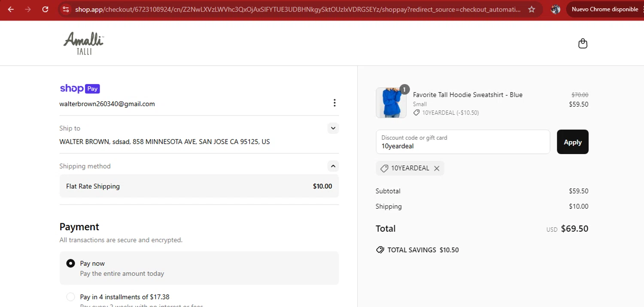Collapse the Shipping method section
This screenshot has height=307, width=644.
pyautogui.click(x=333, y=166)
